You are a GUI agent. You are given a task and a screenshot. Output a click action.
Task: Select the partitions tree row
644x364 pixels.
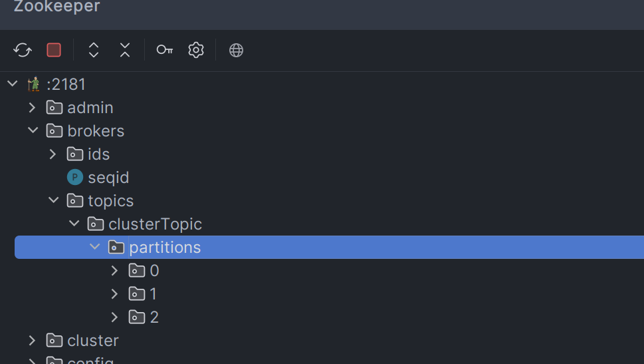[165, 248]
